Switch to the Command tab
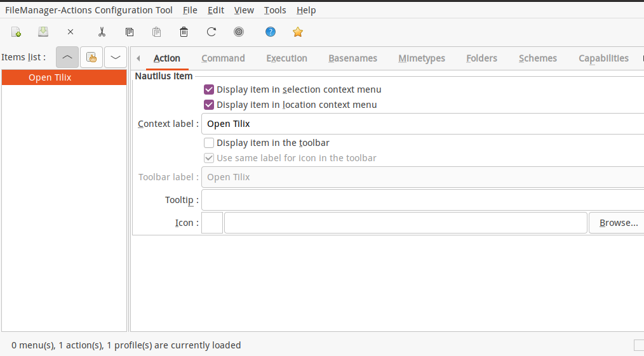Viewport: 644px width, 356px height. point(223,58)
